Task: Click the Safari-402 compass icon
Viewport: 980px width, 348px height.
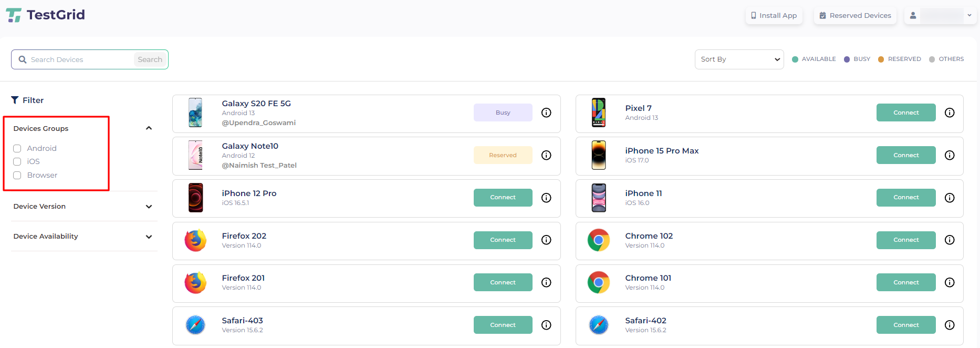Action: (x=599, y=325)
